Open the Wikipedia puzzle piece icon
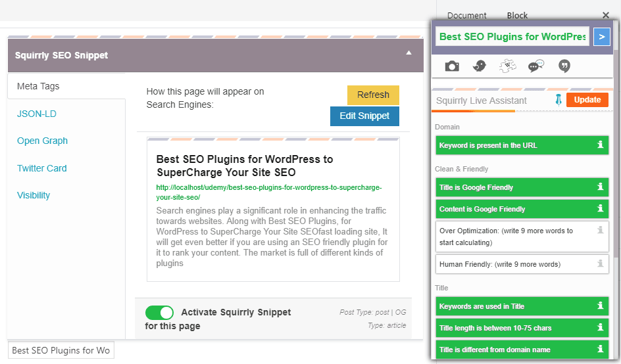Screen dimensions: 621x364 [507, 66]
